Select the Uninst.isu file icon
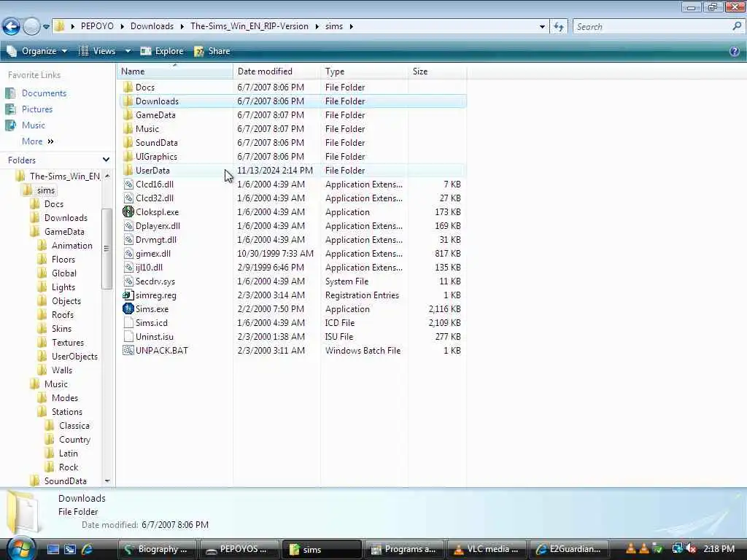 click(x=128, y=336)
